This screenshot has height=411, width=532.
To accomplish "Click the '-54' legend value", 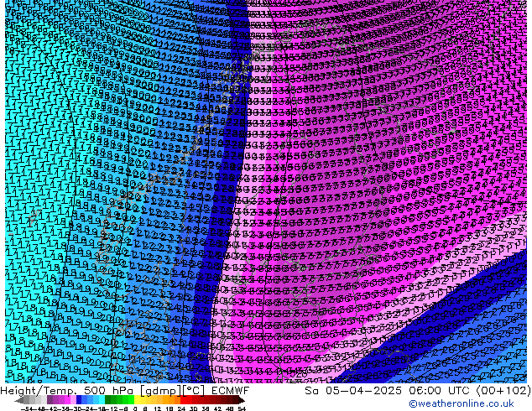I will [26, 408].
